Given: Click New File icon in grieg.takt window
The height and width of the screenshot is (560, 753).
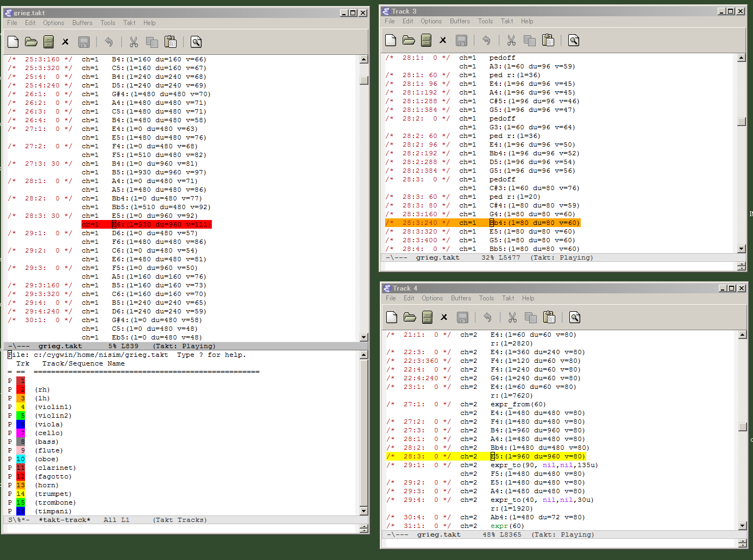Looking at the screenshot, I should [x=13, y=42].
